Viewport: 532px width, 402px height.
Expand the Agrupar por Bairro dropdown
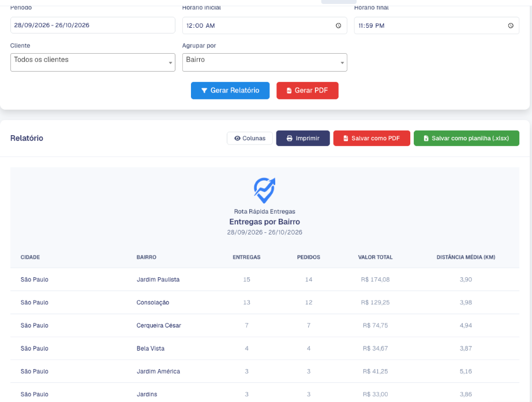[265, 62]
